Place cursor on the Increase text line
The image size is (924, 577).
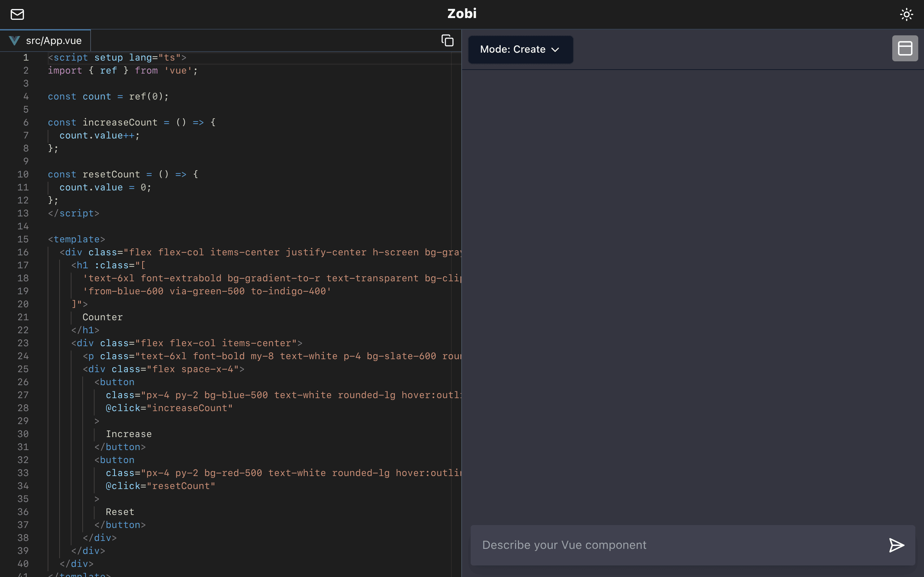(x=128, y=434)
